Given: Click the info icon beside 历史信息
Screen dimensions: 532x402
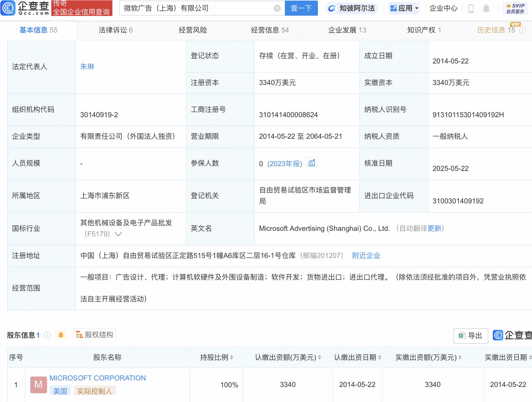Looking at the screenshot, I should 523,30.
